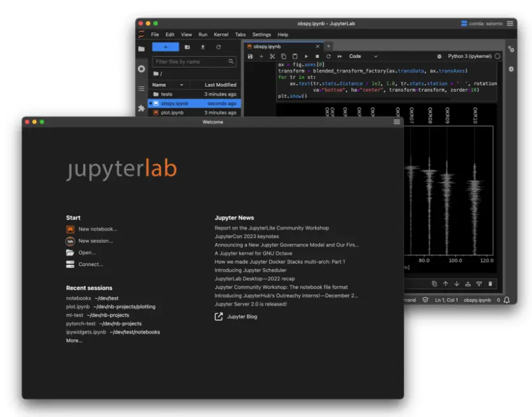This screenshot has height=417, width=532.
Task: Open the Edit menu
Action: pos(170,34)
